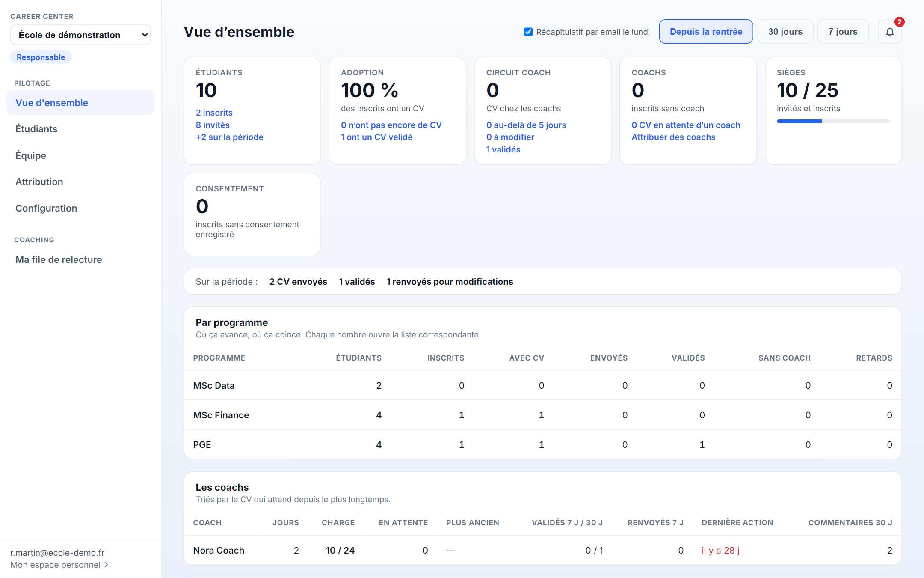924x578 pixels.
Task: Open the École de démonstration school selector
Action: click(80, 35)
